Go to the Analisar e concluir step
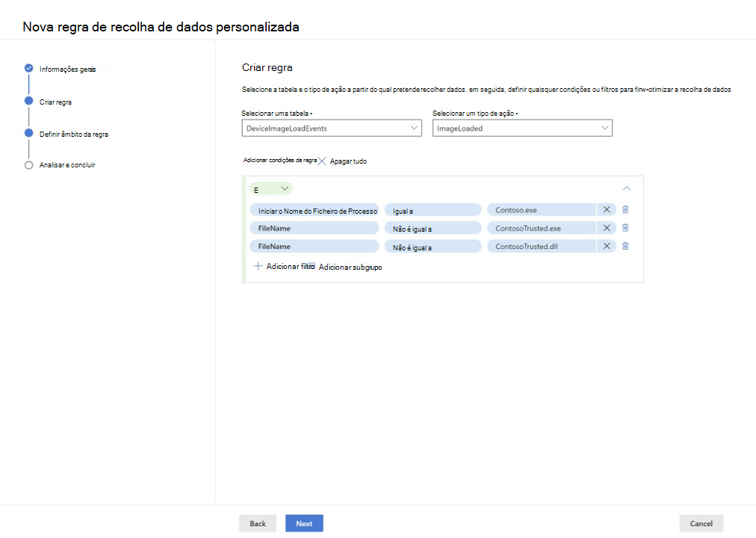 pos(66,165)
